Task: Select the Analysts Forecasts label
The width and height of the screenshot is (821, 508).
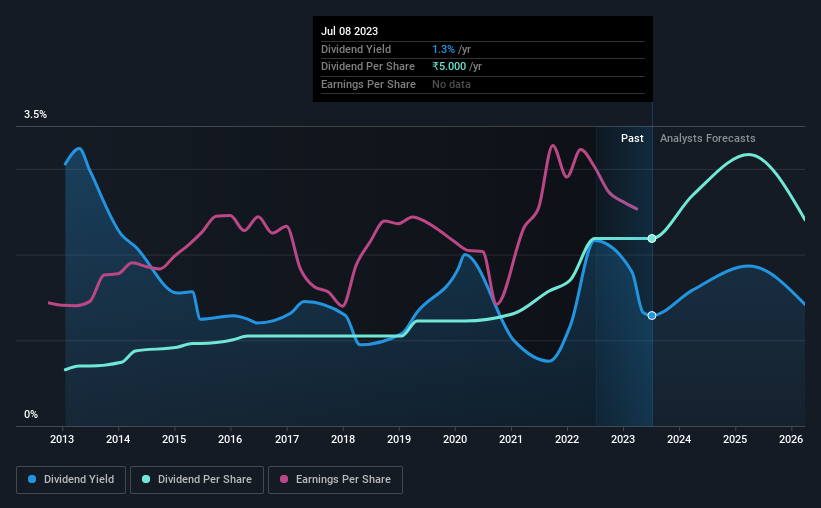Action: [707, 138]
